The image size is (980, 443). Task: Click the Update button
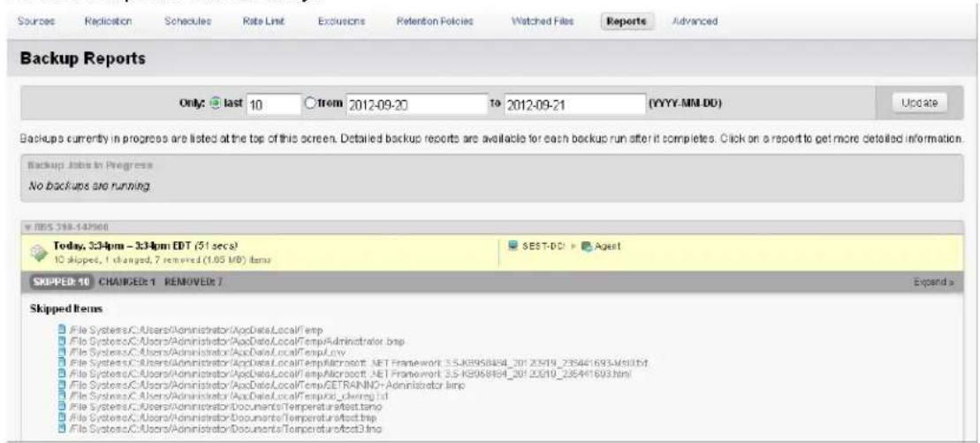pos(921,103)
